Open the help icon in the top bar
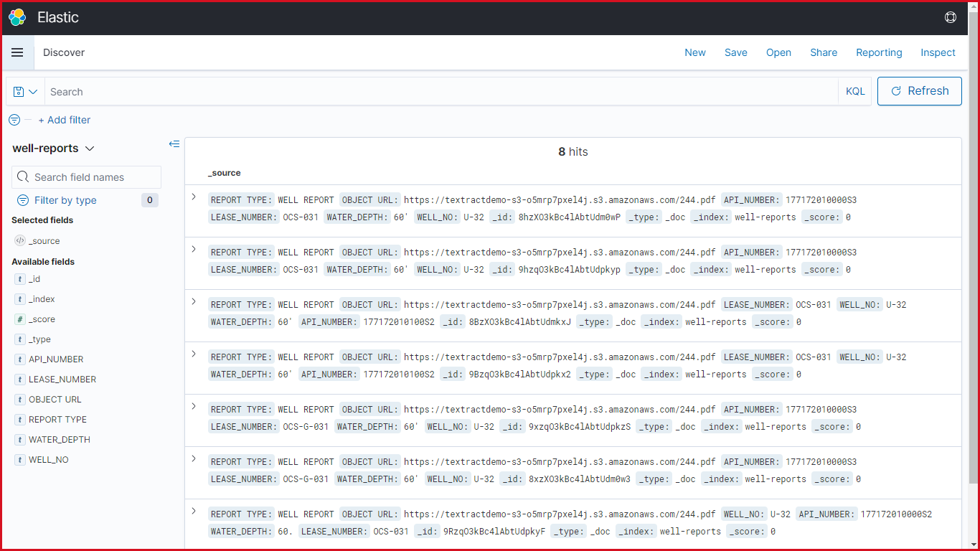This screenshot has height=551, width=980. [950, 17]
